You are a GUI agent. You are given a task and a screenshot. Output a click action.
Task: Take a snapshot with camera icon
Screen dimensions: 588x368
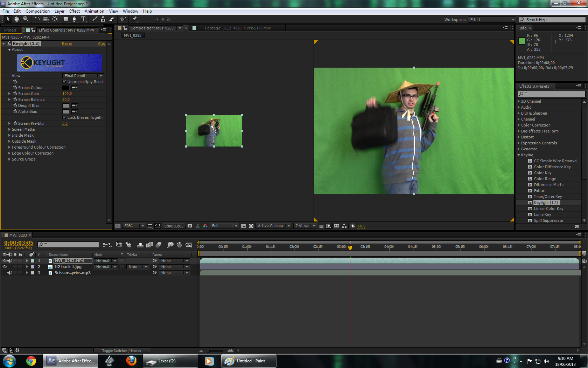click(x=190, y=226)
